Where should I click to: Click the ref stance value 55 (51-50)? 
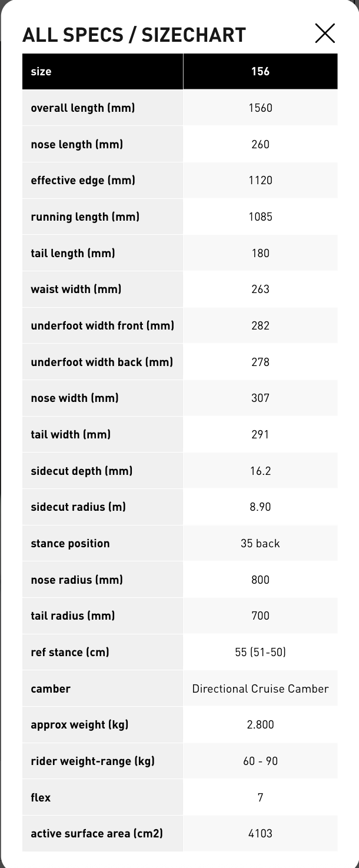(260, 653)
